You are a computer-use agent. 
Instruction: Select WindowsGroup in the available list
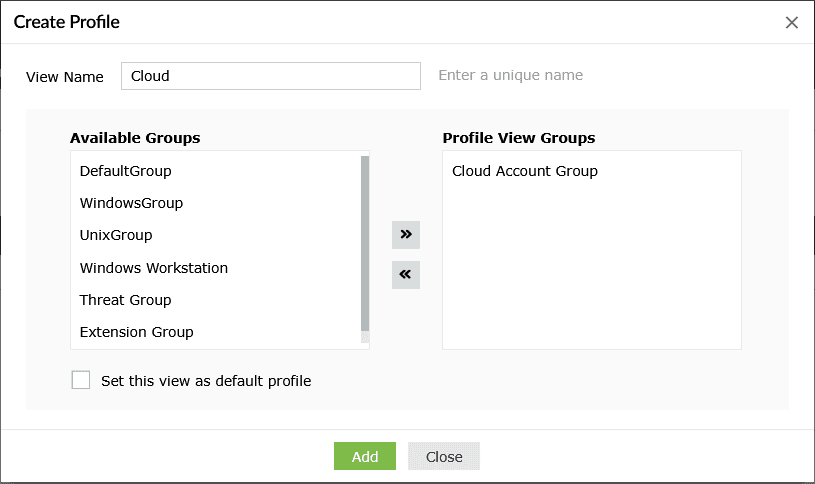[131, 203]
